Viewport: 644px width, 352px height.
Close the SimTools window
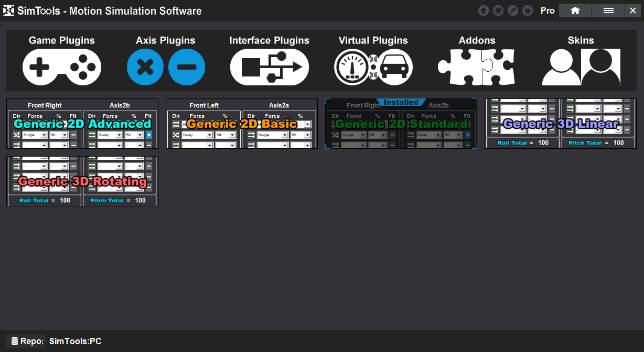click(632, 10)
